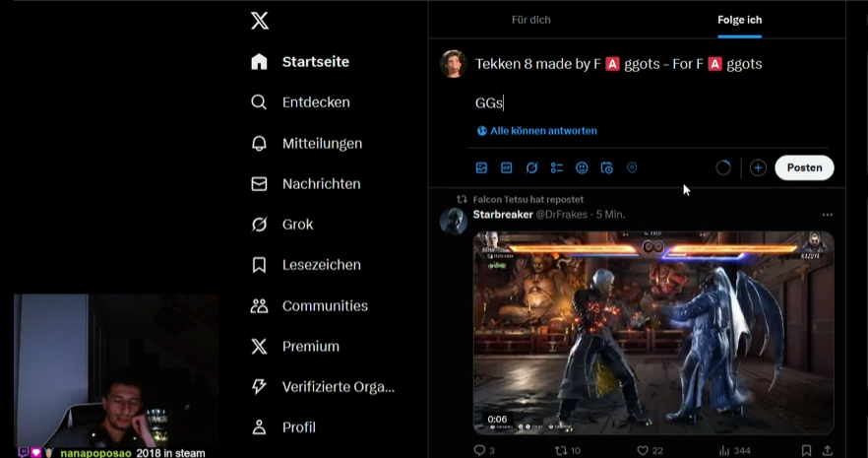868x458 pixels.
Task: Switch to the Für dich tab
Action: tap(530, 20)
